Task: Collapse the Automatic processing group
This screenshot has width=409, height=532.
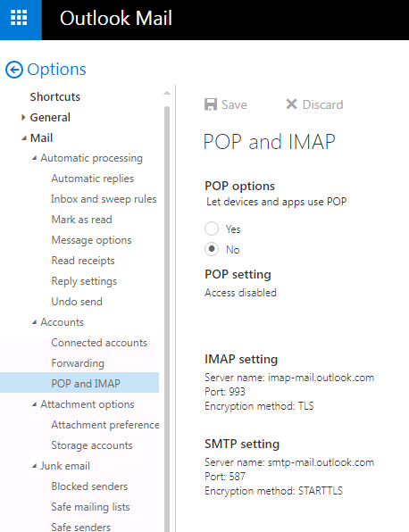Action: click(34, 158)
